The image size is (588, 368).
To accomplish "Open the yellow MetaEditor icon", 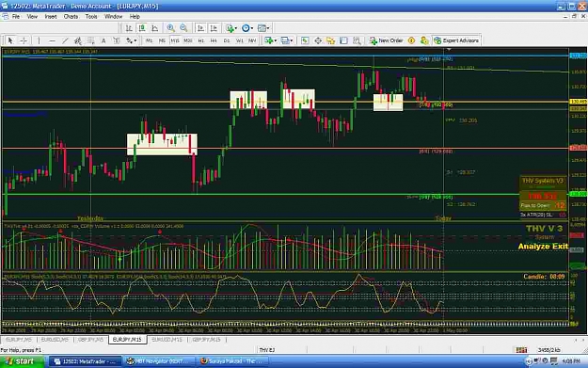I will click(x=411, y=40).
